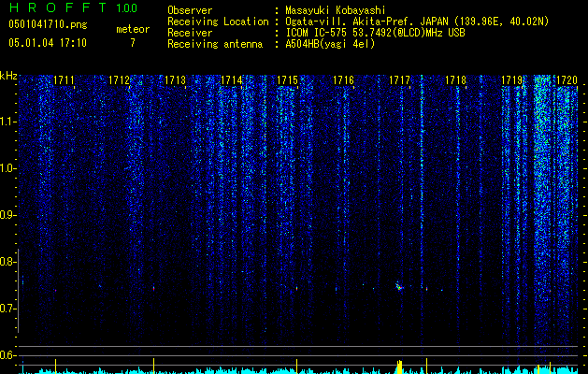Screen dimensions: 588x374
Task: Click the 1716 time marker
Action: [x=343, y=80]
